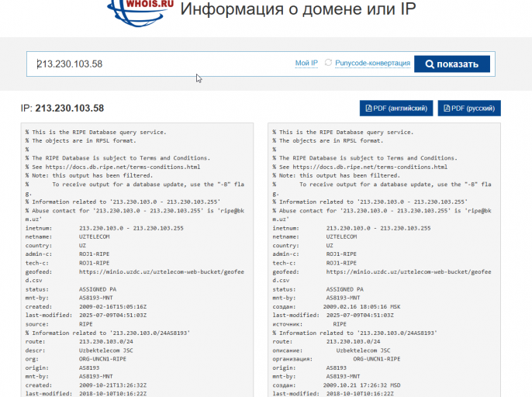Select the country UZ line in left panel
The width and height of the screenshot is (532, 397).
[x=56, y=245]
